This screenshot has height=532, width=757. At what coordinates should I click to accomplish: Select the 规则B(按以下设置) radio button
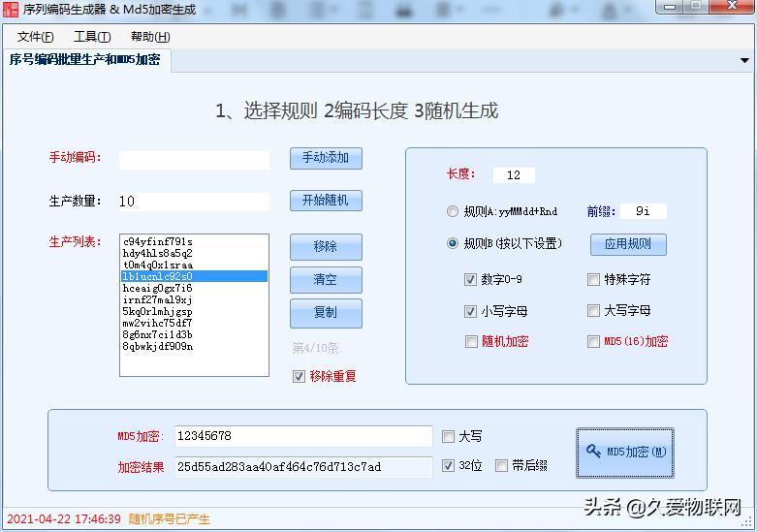pyautogui.click(x=453, y=243)
